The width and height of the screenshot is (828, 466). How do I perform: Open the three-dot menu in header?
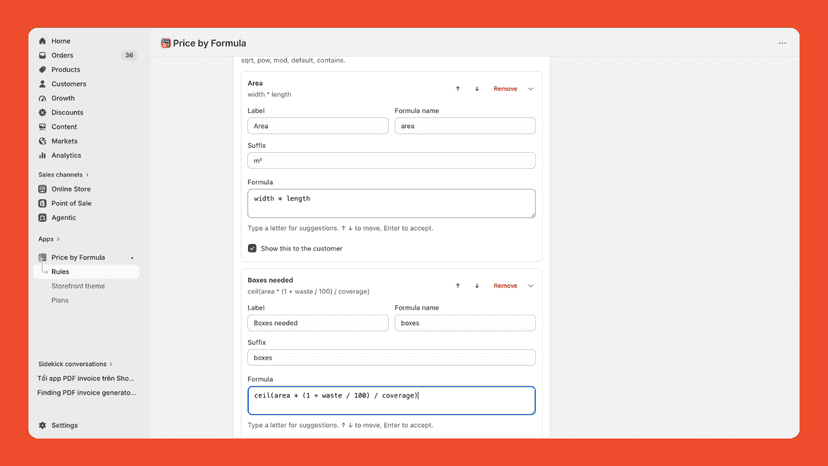(782, 43)
